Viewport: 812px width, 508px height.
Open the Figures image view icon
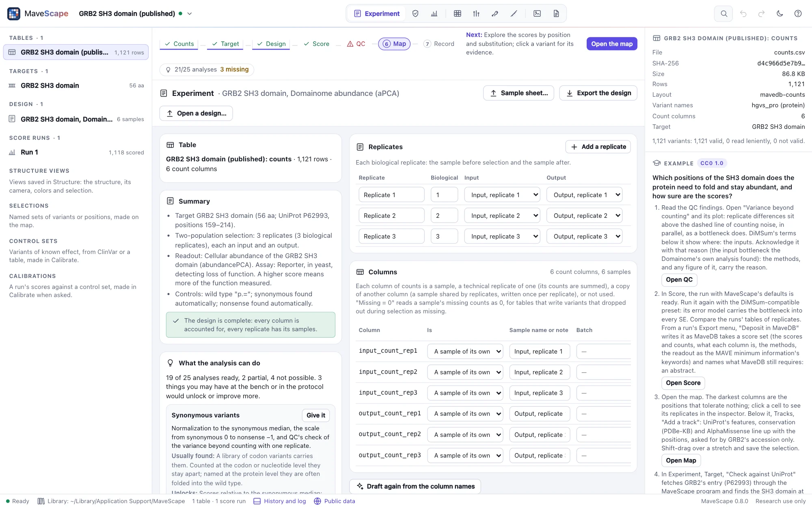click(537, 13)
